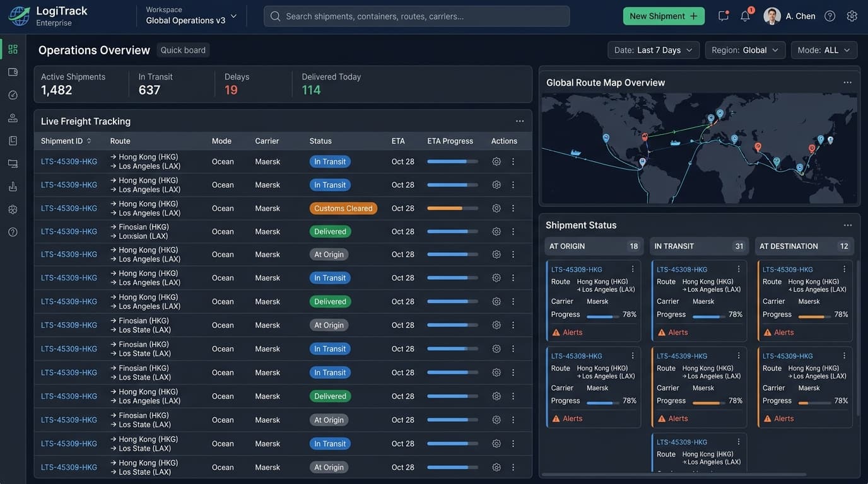Click the "Active Shipments" value 1,482
This screenshot has width=868, height=484.
tap(57, 90)
